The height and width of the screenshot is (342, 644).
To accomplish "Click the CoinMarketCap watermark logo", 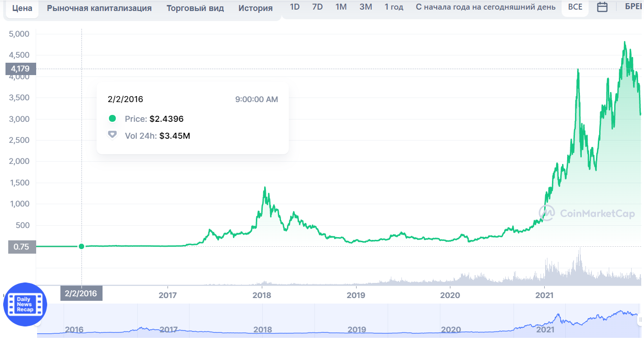I will pyautogui.click(x=587, y=213).
